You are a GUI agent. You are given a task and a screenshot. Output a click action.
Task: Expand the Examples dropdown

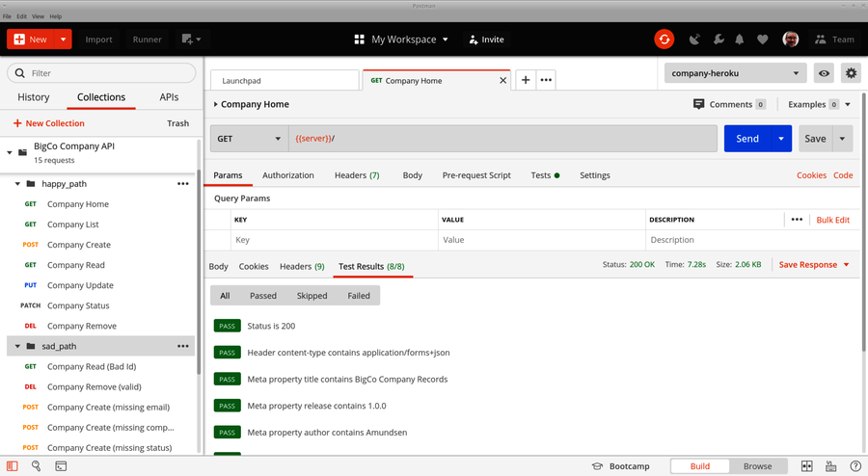(848, 104)
